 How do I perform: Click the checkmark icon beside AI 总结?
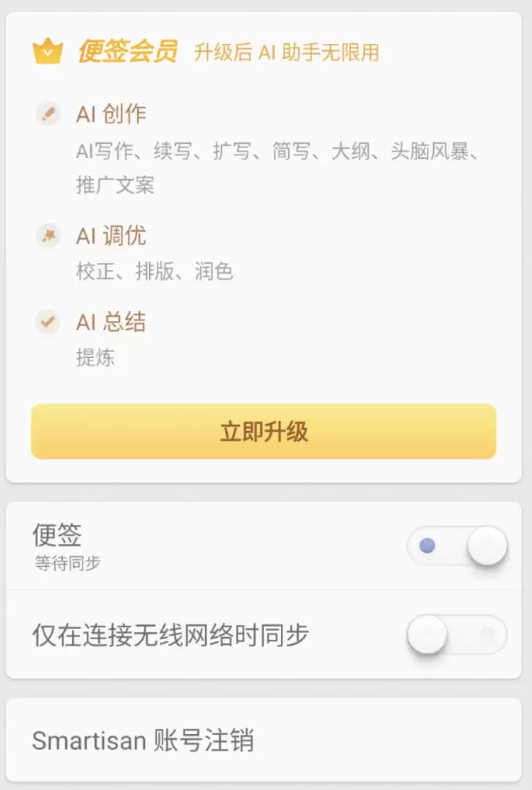[x=48, y=322]
